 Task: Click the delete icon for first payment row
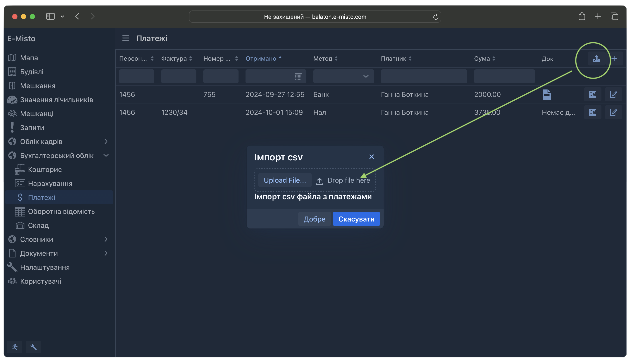592,94
